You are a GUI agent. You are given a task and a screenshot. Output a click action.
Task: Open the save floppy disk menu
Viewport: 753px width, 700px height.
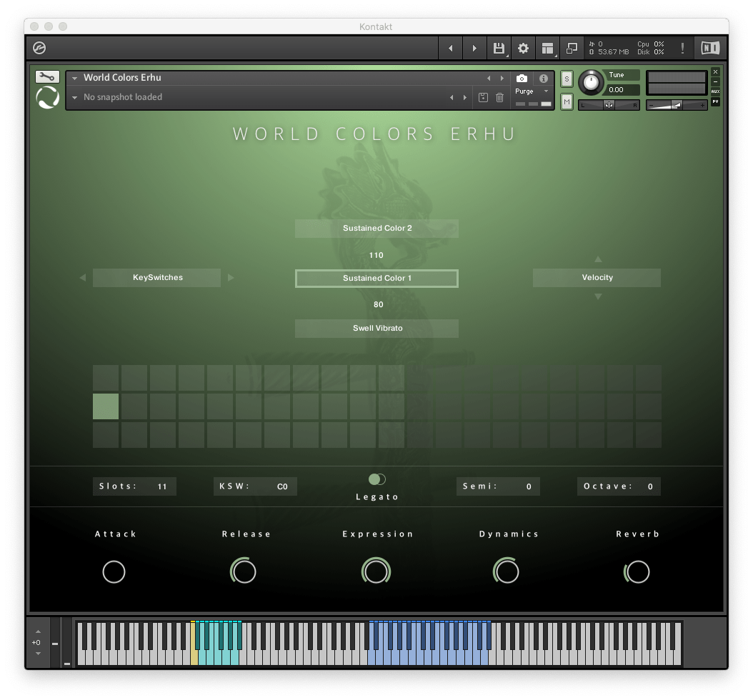(499, 48)
